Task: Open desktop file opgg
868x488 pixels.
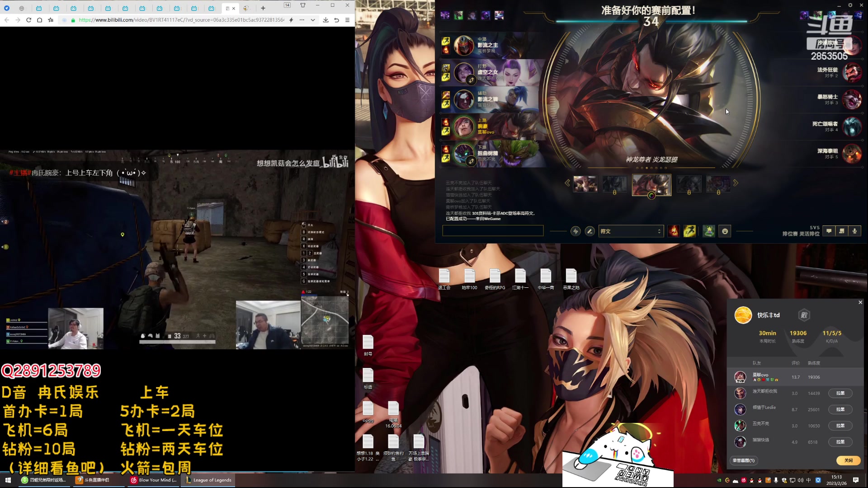Action: 368,412
